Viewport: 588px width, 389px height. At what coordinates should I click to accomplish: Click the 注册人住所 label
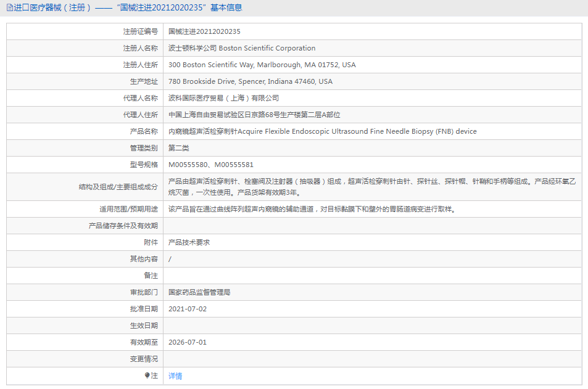pos(141,65)
